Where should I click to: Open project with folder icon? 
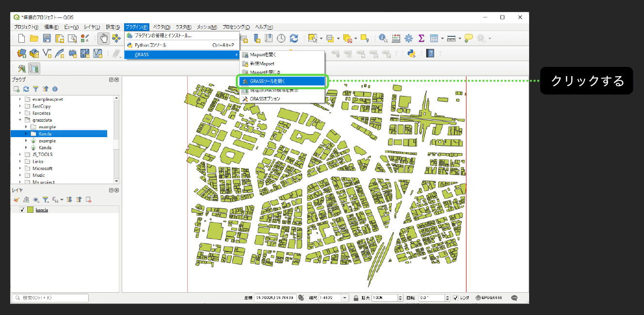click(34, 38)
